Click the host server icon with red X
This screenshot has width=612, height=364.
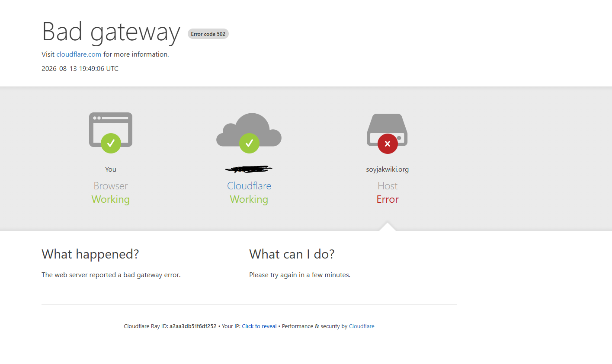[x=388, y=133]
